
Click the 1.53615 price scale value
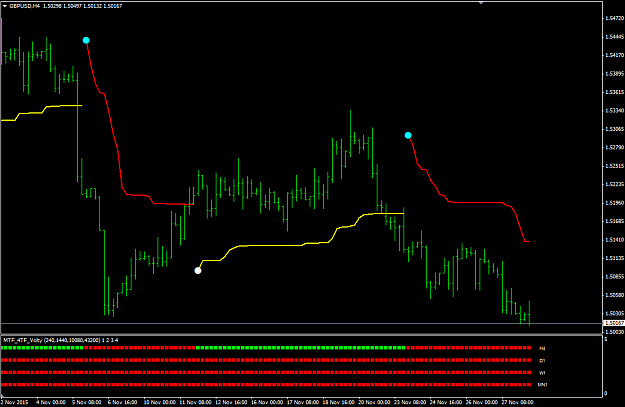tap(614, 92)
